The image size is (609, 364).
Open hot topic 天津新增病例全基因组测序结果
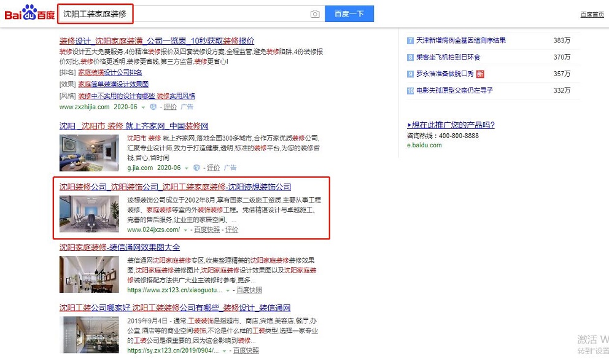coord(460,41)
